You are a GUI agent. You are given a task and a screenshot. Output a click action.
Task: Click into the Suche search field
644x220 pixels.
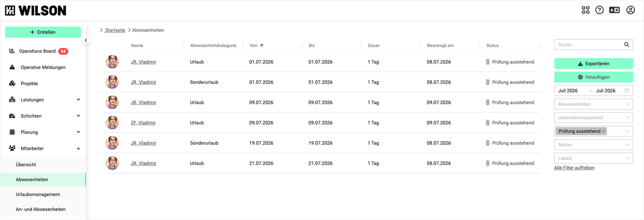(x=589, y=45)
